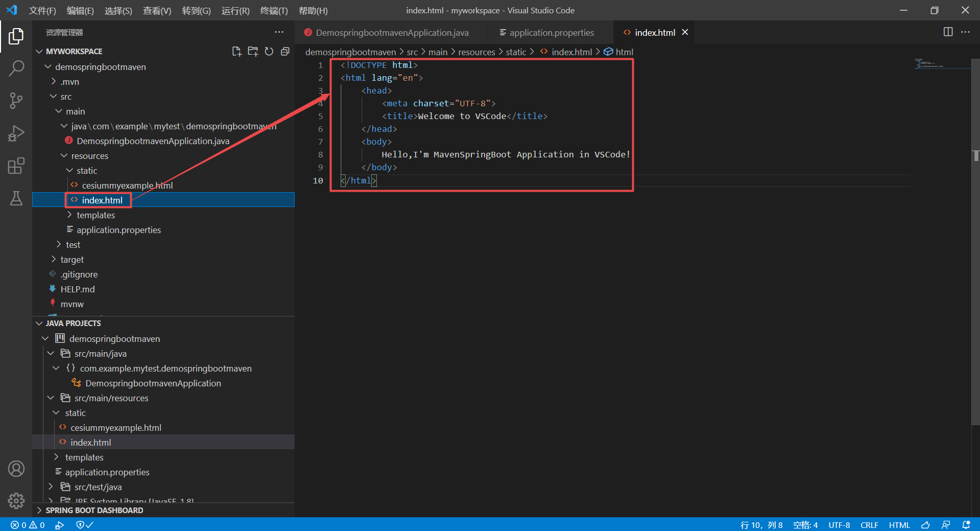
Task: Open editor more actions ellipsis
Action: point(965,32)
